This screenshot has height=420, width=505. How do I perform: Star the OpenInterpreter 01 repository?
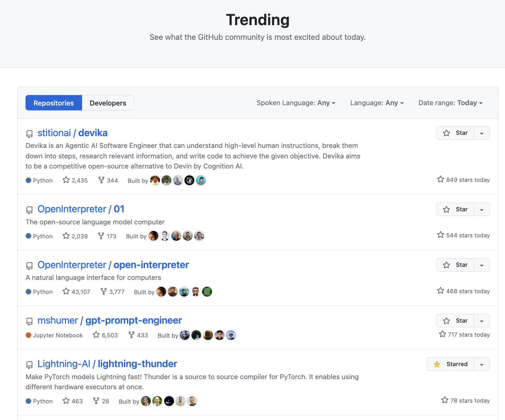[x=455, y=209]
